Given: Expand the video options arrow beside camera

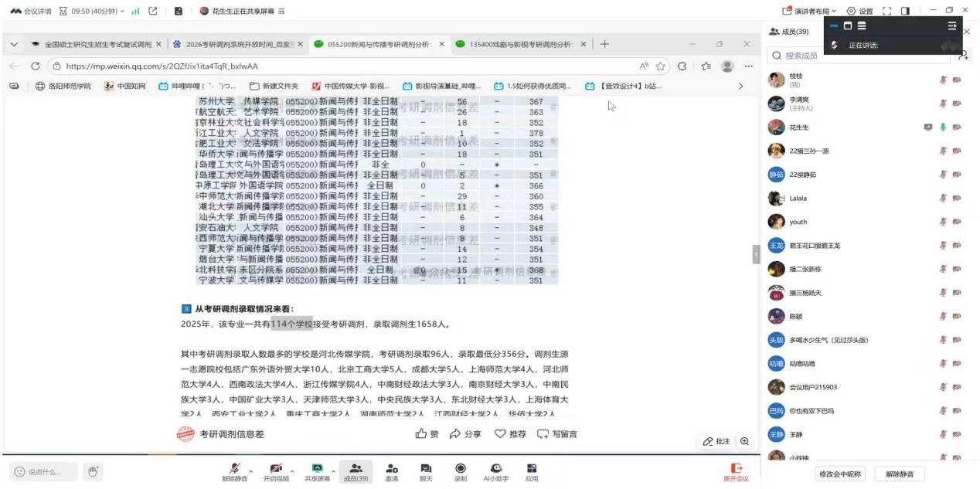Looking at the screenshot, I should (292, 470).
